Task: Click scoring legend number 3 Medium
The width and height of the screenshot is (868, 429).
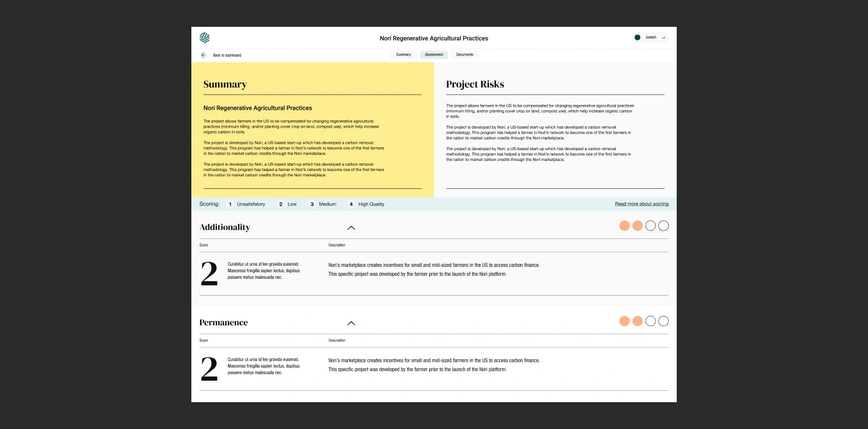Action: 323,204
